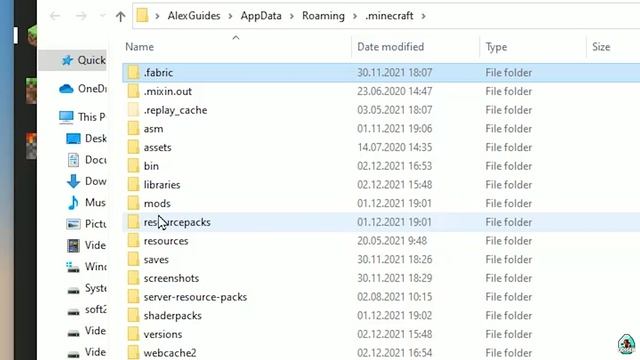Select the screenshots folder icon

133,278
